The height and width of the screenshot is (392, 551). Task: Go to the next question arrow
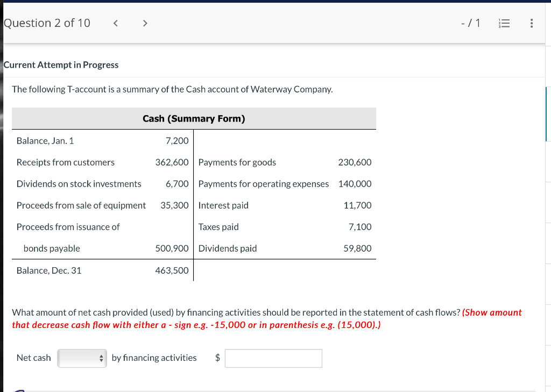point(145,24)
